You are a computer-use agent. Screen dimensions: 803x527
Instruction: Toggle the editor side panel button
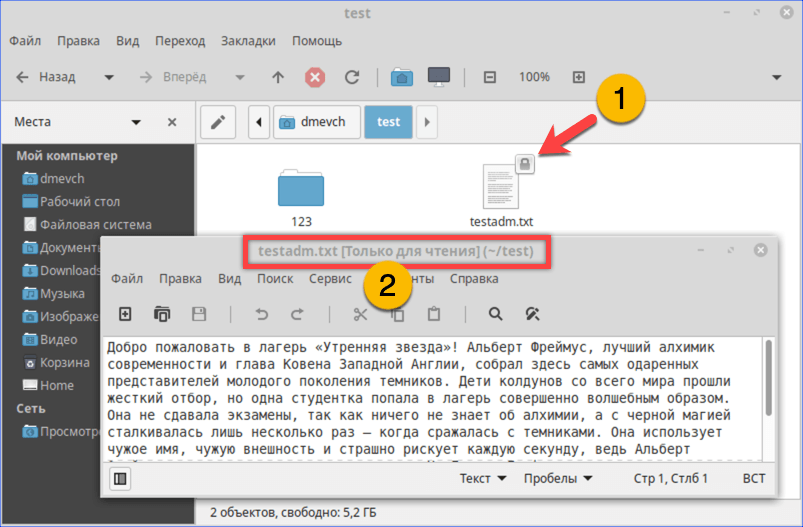click(120, 479)
